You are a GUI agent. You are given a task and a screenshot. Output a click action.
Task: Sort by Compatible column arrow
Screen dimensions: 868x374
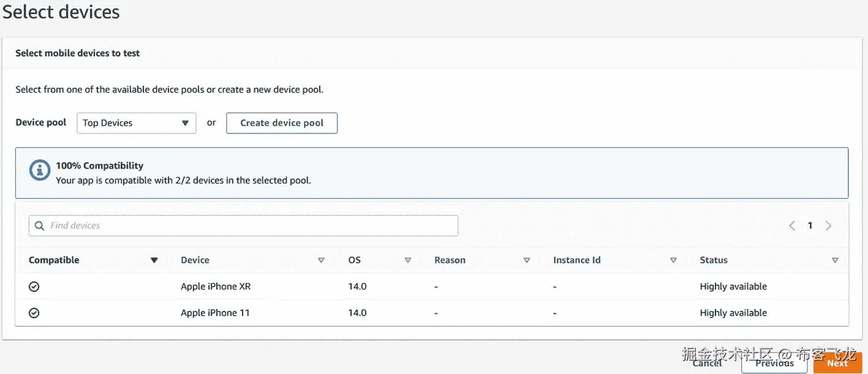[x=154, y=261]
